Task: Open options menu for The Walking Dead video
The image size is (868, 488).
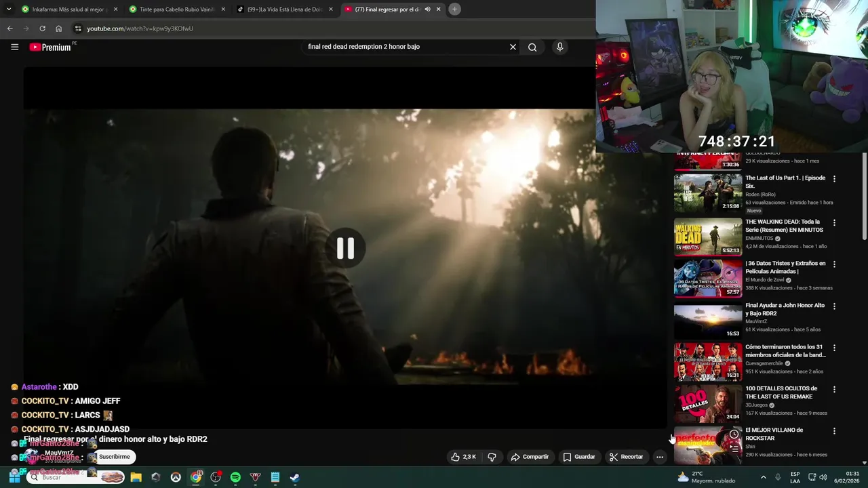Action: coord(834,222)
